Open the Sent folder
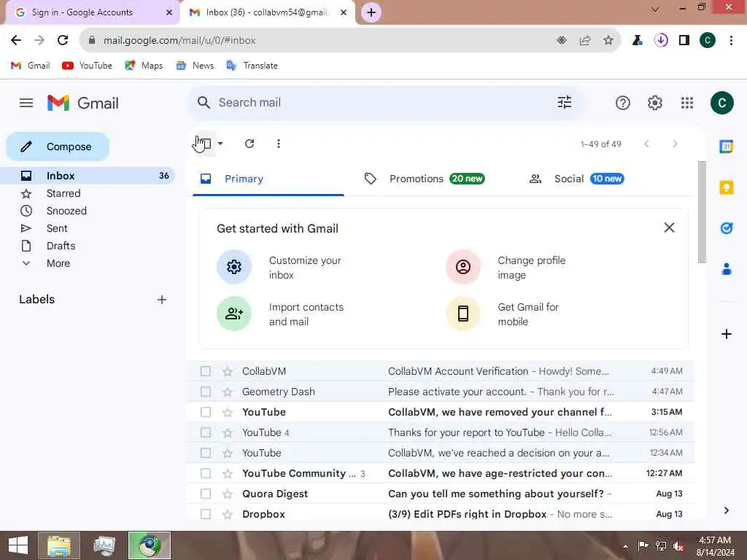 click(x=57, y=228)
